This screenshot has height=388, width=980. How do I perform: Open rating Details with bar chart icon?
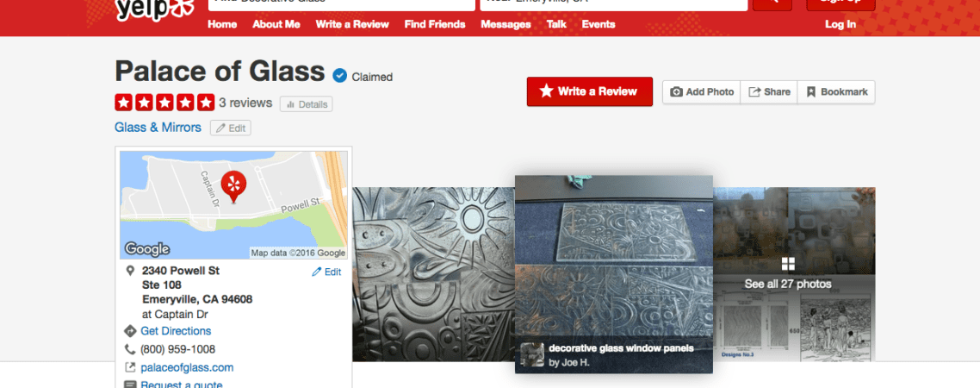pyautogui.click(x=307, y=103)
